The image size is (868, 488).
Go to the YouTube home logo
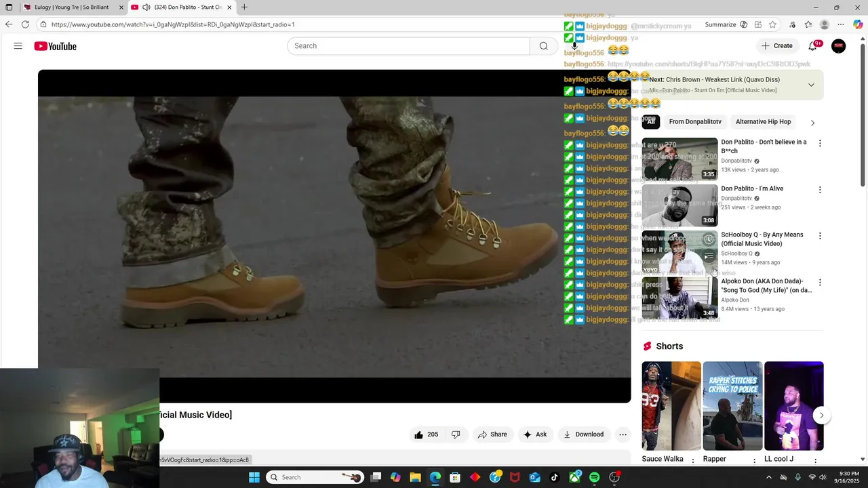[56, 46]
